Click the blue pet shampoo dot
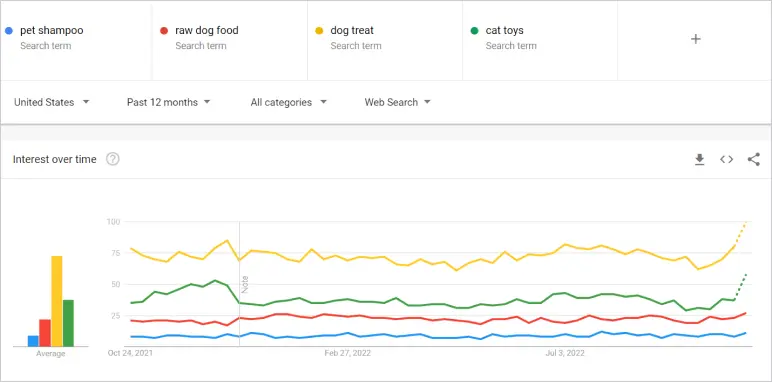This screenshot has width=772, height=382. [8, 31]
